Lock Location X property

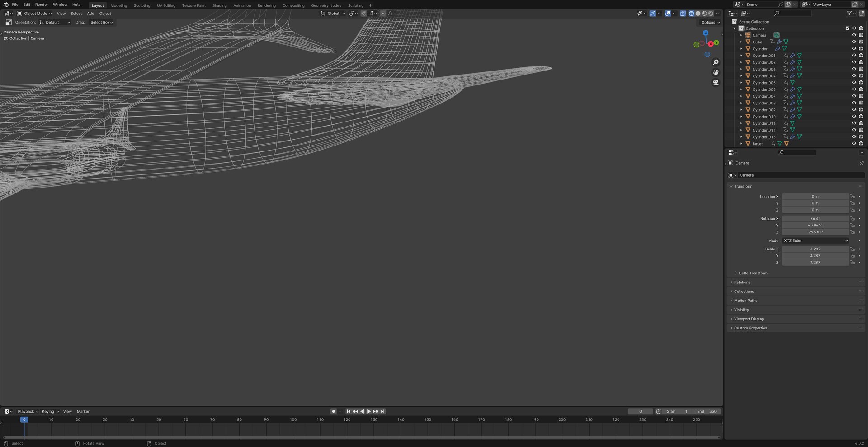[x=853, y=197]
